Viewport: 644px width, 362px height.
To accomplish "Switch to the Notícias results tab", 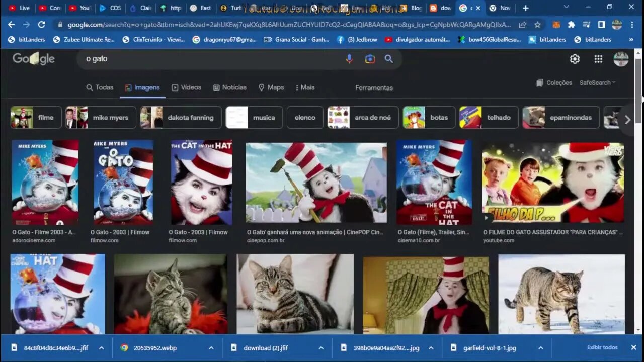I will (x=229, y=87).
